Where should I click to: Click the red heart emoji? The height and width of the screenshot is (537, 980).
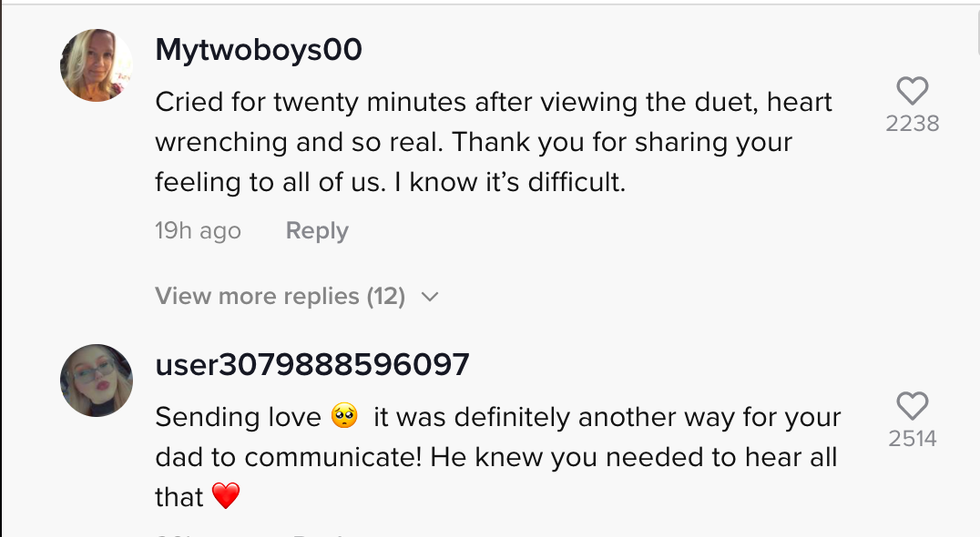tap(226, 496)
